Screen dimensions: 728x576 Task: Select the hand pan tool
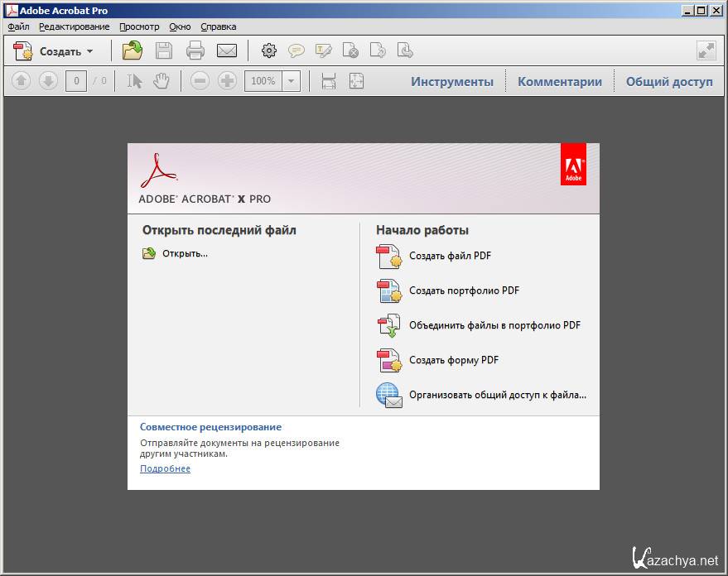162,81
